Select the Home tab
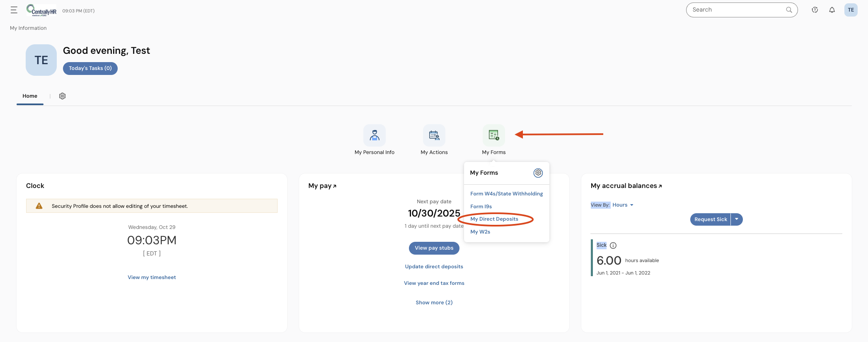 pos(30,96)
